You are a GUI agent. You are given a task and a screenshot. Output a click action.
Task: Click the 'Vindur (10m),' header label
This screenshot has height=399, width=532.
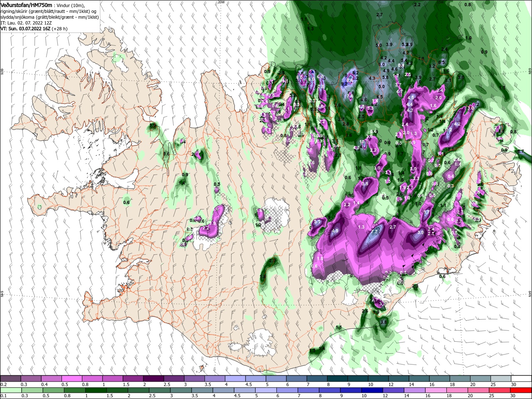(x=71, y=5)
